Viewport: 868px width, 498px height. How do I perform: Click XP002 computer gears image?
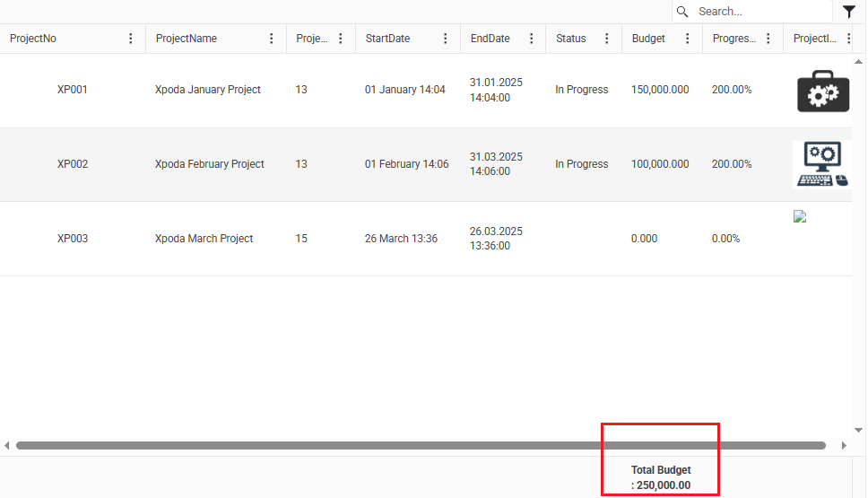[822, 164]
